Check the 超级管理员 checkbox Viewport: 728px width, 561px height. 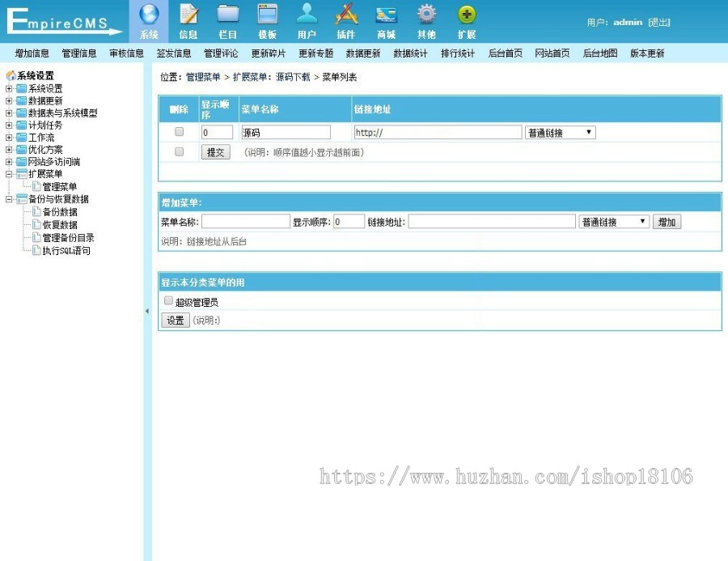(168, 300)
